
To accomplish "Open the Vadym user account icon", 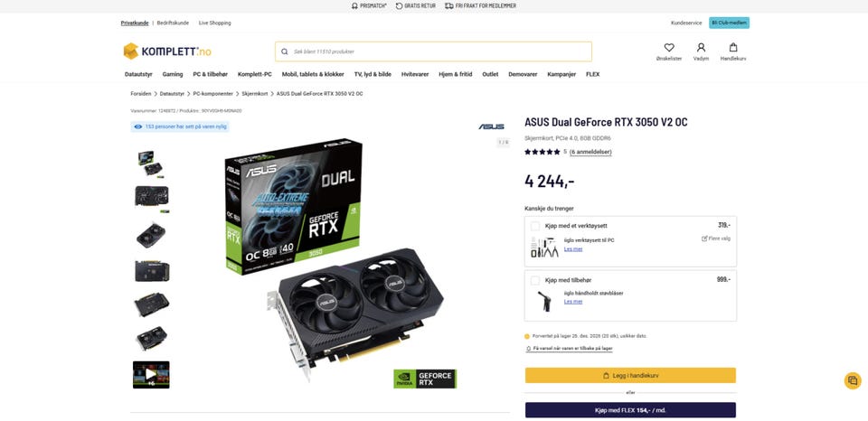I will point(701,48).
